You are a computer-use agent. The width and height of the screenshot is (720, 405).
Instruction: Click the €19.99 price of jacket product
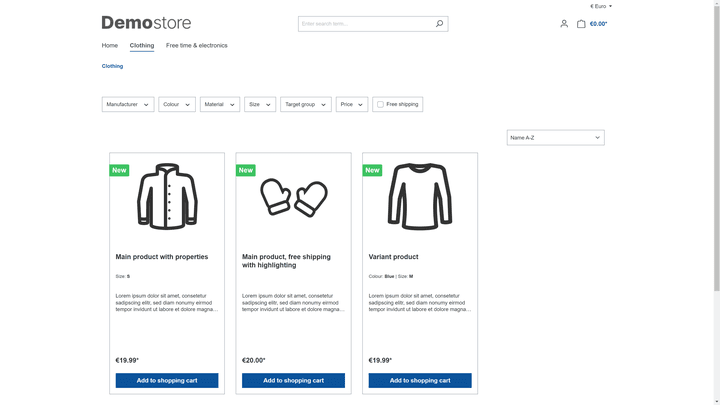click(x=127, y=360)
